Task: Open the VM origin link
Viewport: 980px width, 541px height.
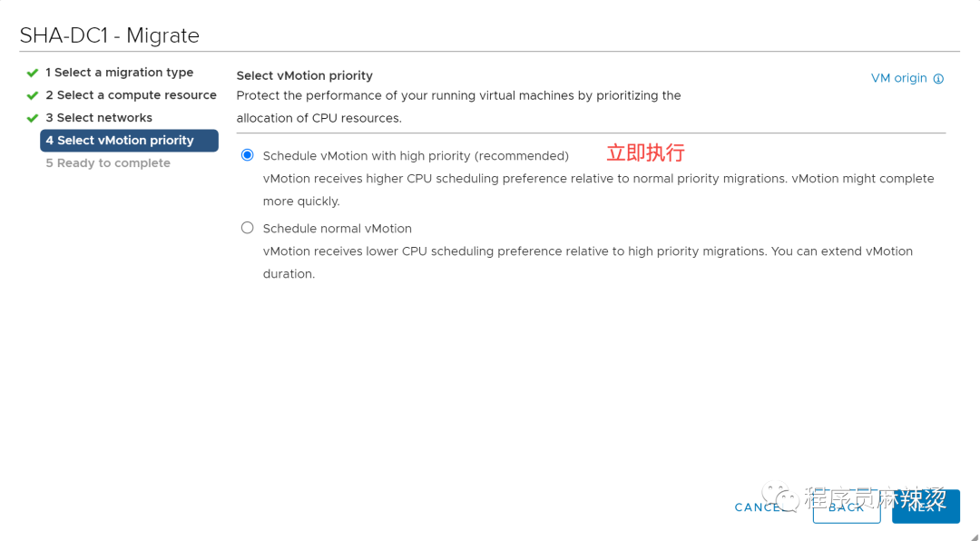Action: click(898, 78)
